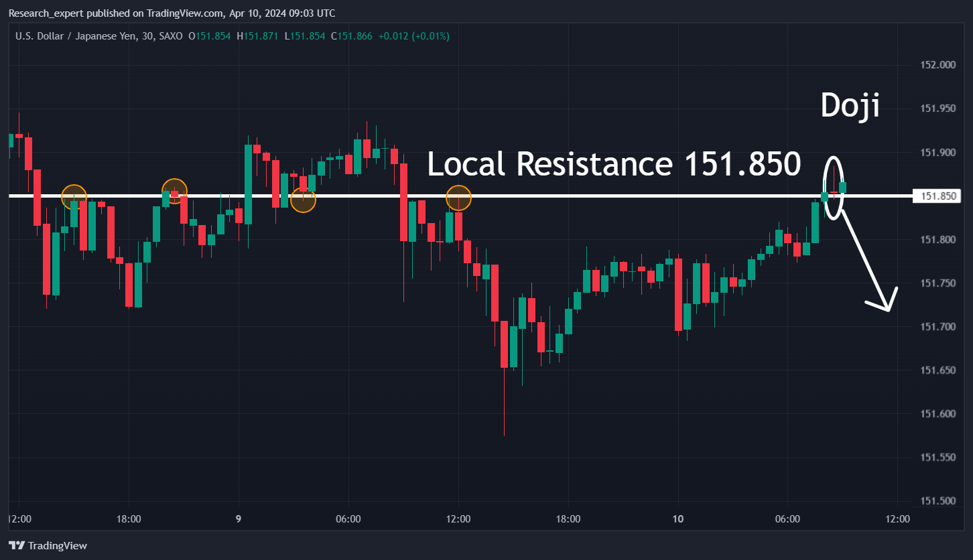This screenshot has height=560, width=973.
Task: Click the 06:00 label before date 10
Action: (x=348, y=518)
